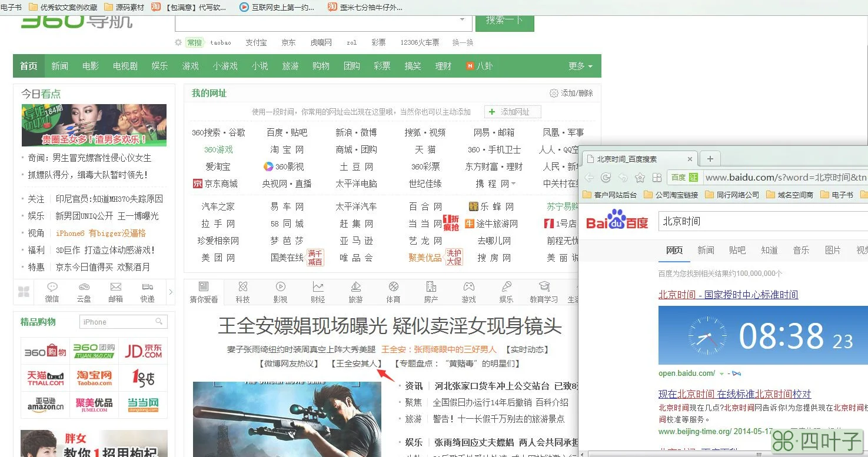Open the 北京时间 - 国家授时中心标准时间 result
Image resolution: width=868 pixels, height=457 pixels.
click(x=728, y=295)
